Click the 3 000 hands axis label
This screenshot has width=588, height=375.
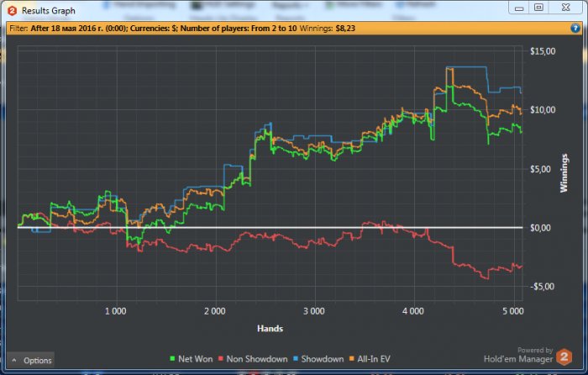[x=314, y=311]
